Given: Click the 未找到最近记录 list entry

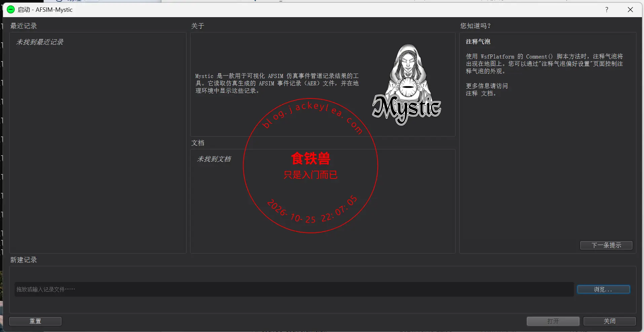Looking at the screenshot, I should (40, 42).
